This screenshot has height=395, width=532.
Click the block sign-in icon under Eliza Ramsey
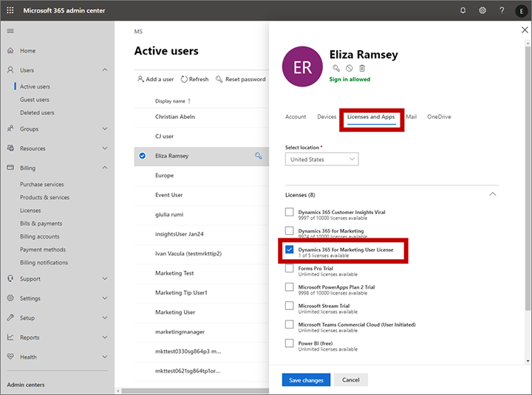[x=349, y=68]
